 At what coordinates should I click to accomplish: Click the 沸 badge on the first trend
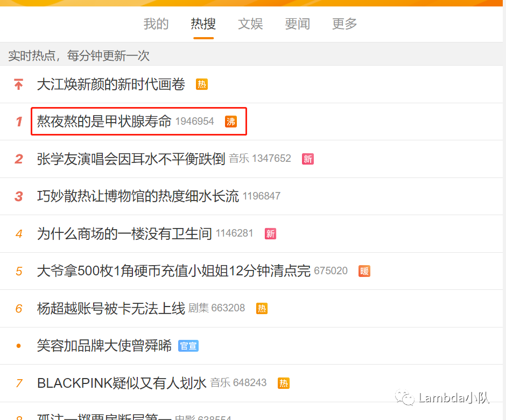[231, 122]
